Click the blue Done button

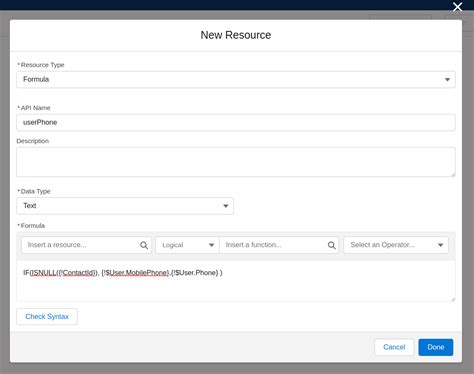436,347
